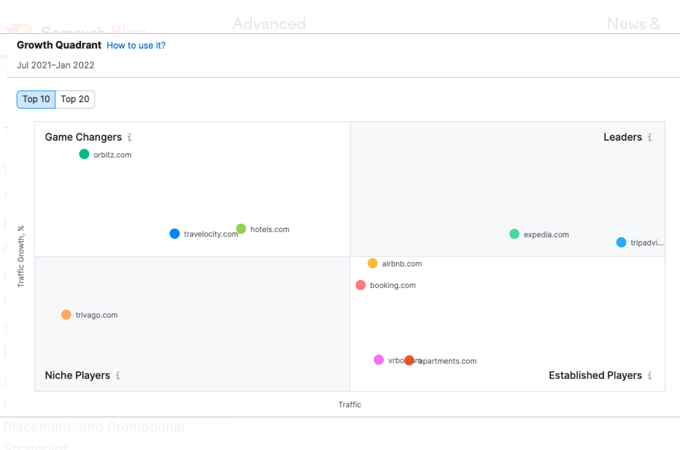Click the 'Game Changers' quadrant label
Image resolution: width=680 pixels, height=450 pixels.
(83, 137)
